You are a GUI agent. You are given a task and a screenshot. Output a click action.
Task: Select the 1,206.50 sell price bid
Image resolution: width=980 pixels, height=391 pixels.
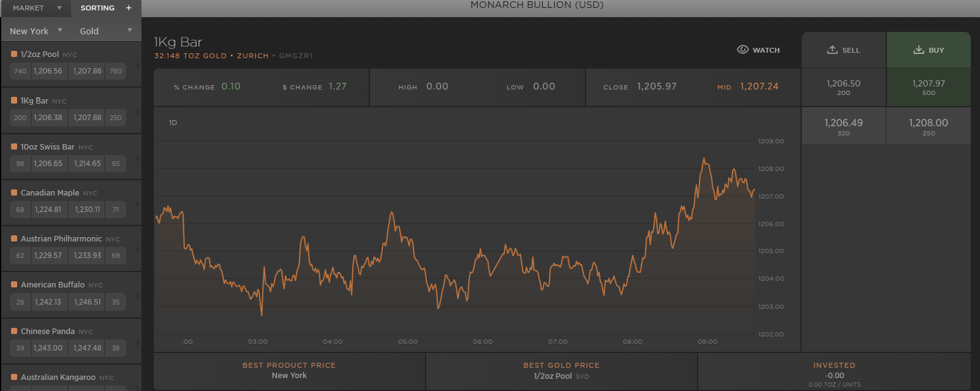pyautogui.click(x=843, y=87)
